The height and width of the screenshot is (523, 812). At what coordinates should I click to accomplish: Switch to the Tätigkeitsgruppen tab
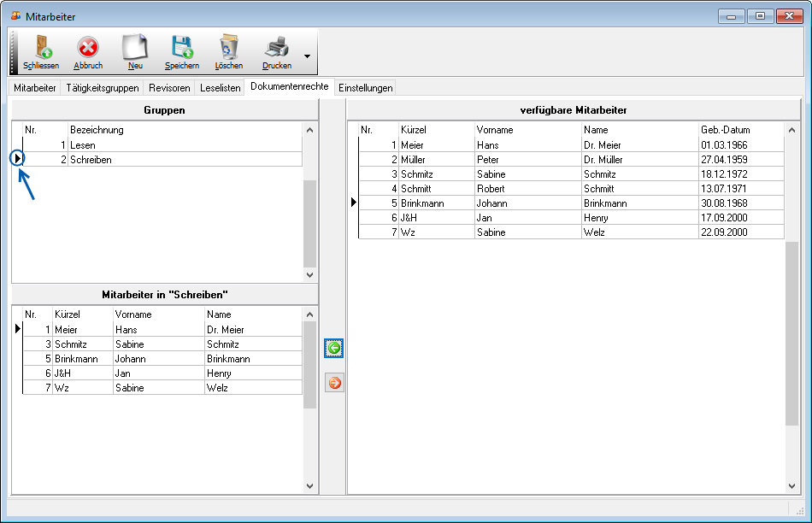tap(102, 88)
